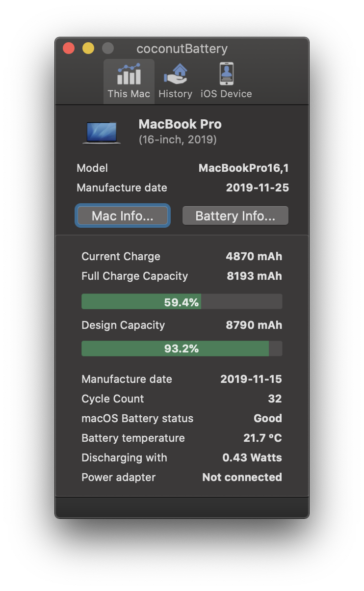Select the MacBookPro16,1 model value
This screenshot has height=591, width=364.
coord(244,168)
